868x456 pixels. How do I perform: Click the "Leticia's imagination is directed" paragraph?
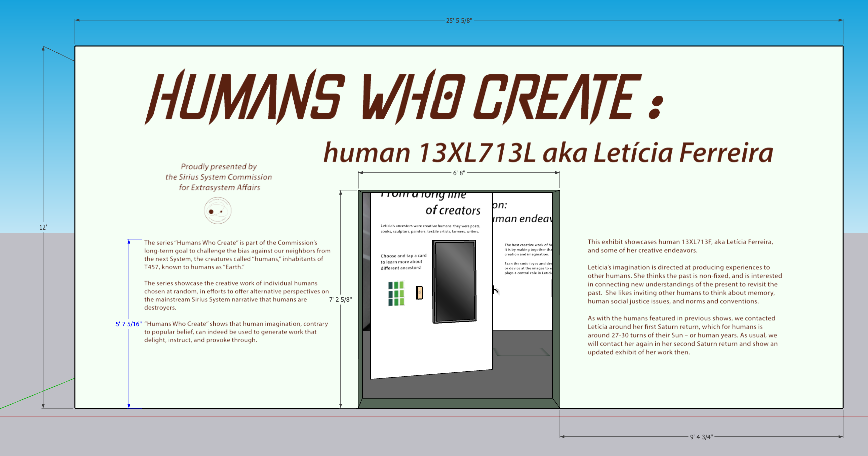(684, 284)
